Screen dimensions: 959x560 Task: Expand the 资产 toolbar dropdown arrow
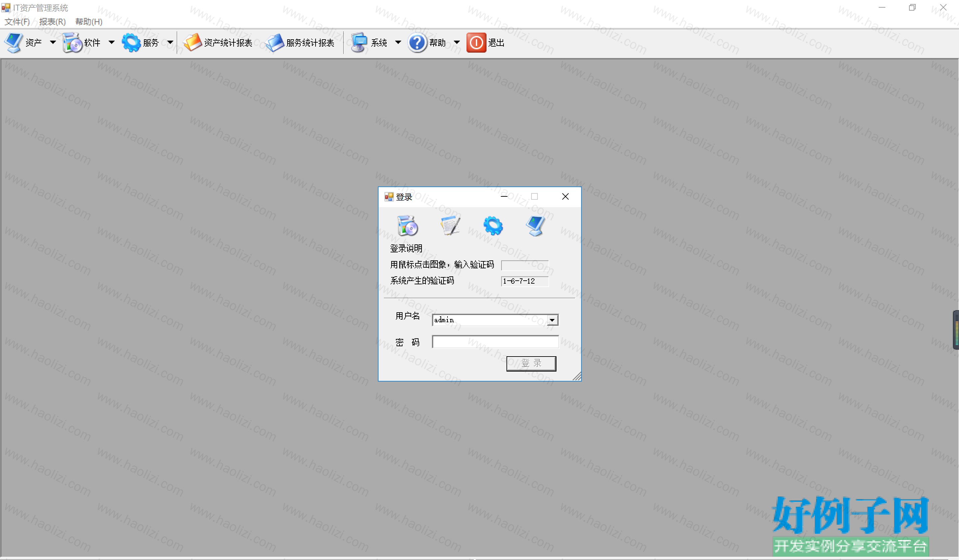53,43
